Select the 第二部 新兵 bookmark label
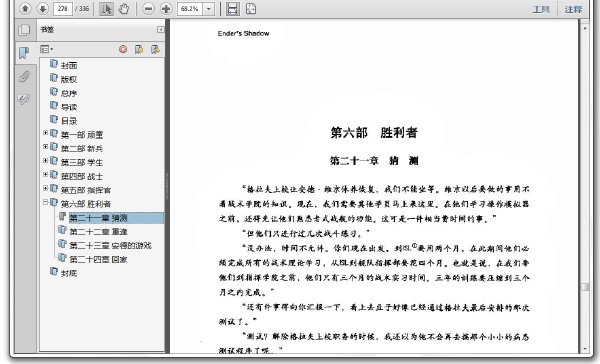This screenshot has height=364, width=600. tap(82, 149)
